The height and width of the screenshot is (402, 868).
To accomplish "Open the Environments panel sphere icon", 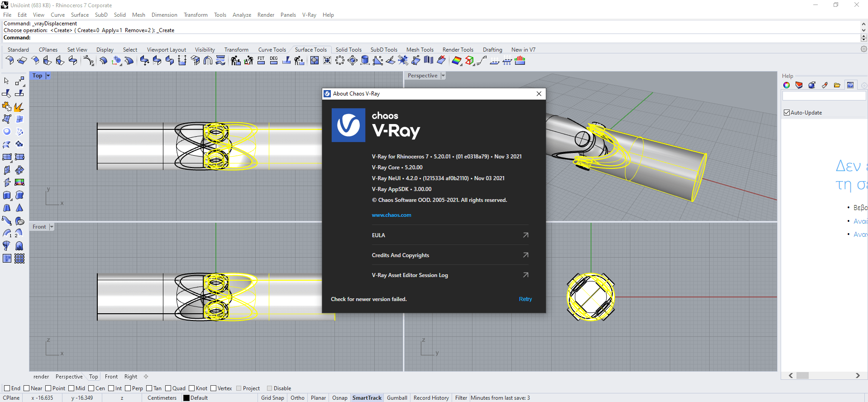I will tap(812, 85).
